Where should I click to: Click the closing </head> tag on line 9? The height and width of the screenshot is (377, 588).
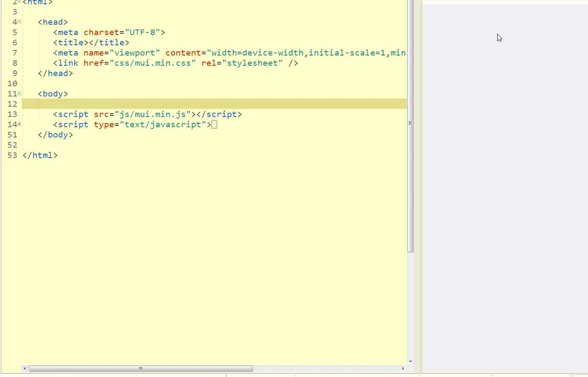pos(55,73)
